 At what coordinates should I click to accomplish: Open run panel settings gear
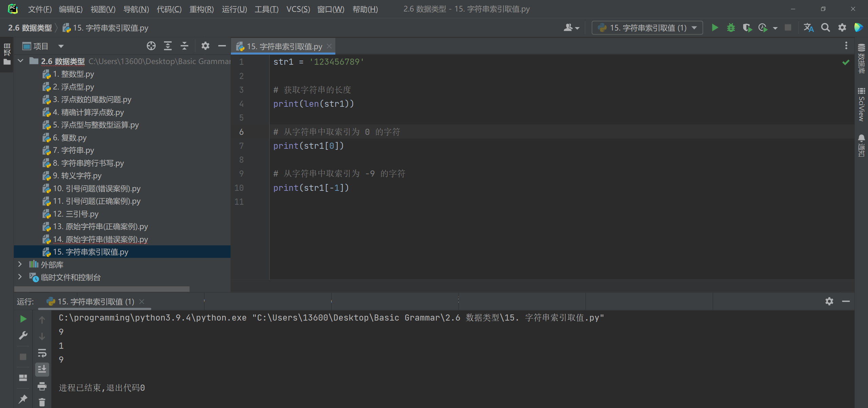[829, 301]
